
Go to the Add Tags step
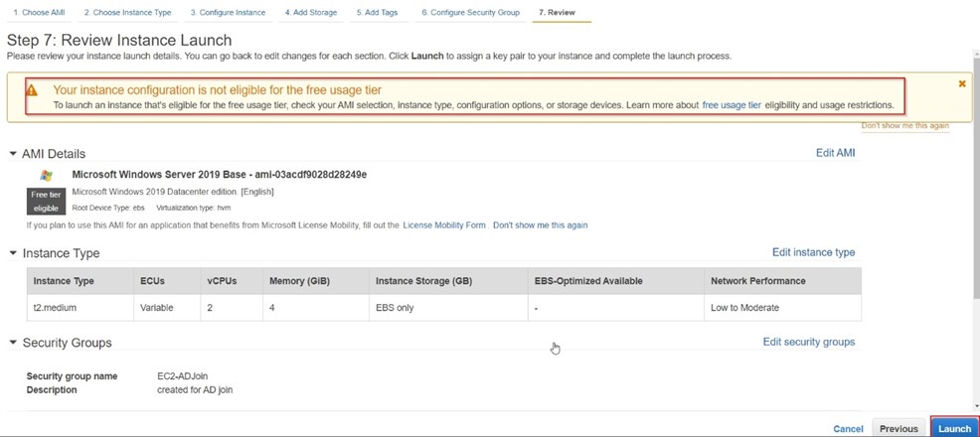point(377,13)
